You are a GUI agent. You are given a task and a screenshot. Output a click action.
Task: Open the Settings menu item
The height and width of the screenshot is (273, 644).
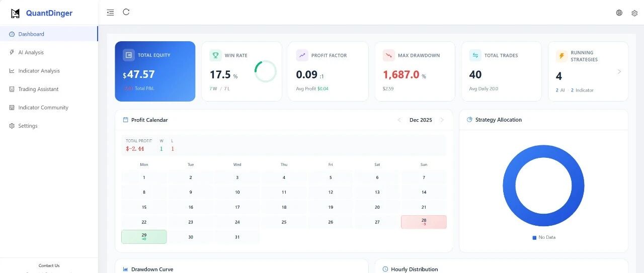(49, 126)
